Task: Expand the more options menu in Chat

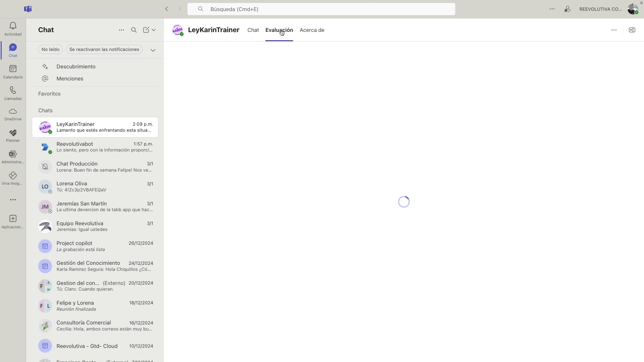Action: click(121, 29)
